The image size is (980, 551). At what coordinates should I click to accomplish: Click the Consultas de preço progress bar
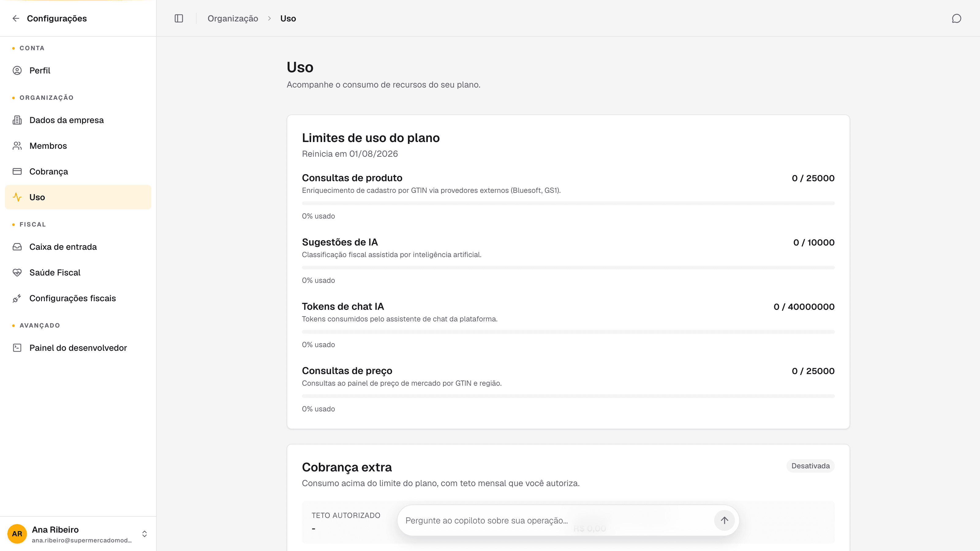coord(568,396)
